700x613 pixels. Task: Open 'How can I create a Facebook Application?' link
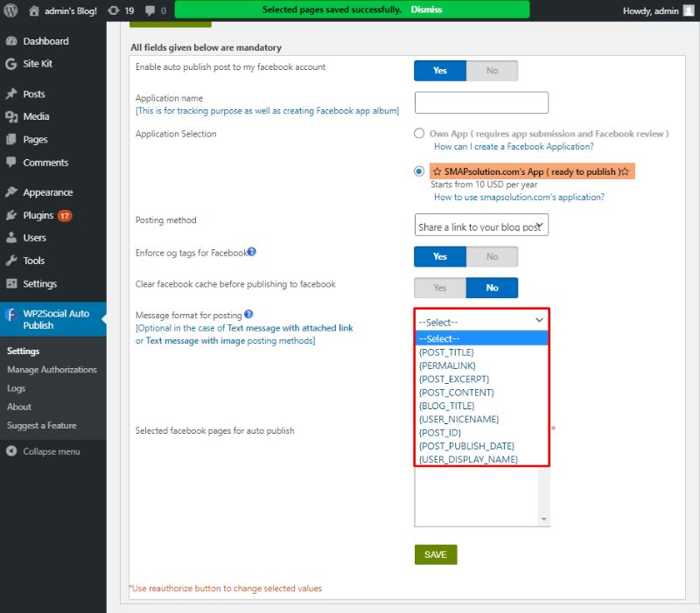pyautogui.click(x=514, y=146)
